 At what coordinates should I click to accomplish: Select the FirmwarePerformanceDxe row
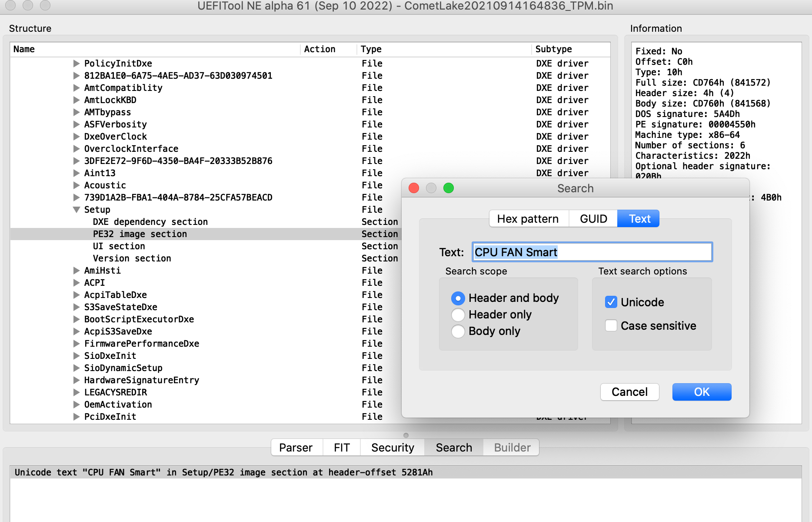tap(206, 344)
